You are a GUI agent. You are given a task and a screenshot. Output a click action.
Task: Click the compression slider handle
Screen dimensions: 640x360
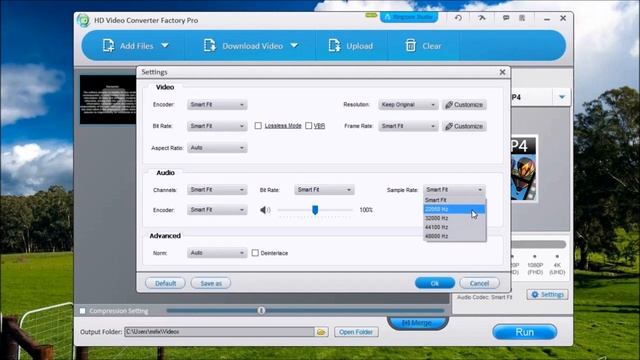click(261, 311)
